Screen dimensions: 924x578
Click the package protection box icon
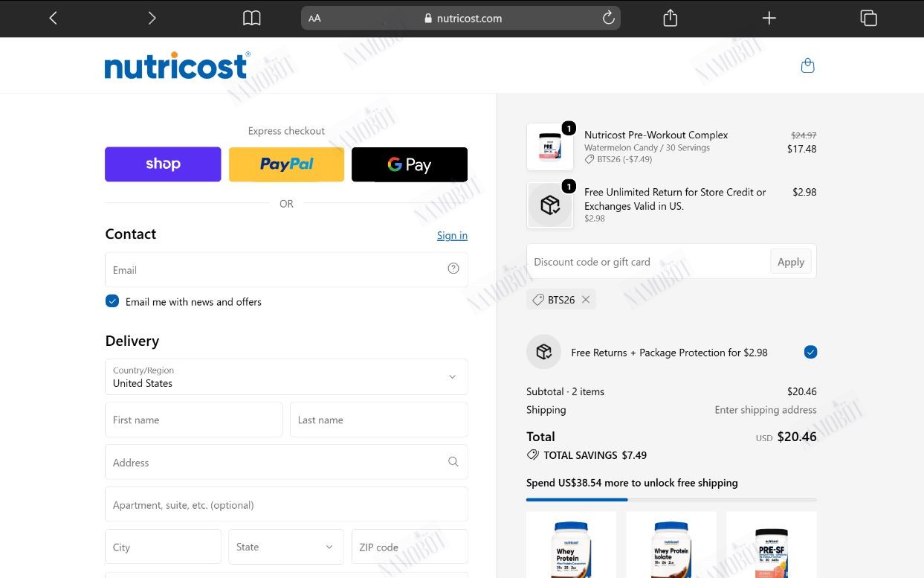[x=543, y=352]
